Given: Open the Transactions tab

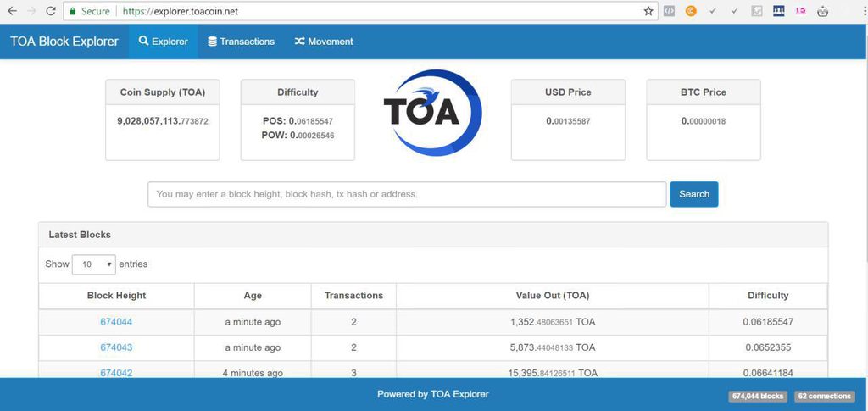Looking at the screenshot, I should click(241, 42).
